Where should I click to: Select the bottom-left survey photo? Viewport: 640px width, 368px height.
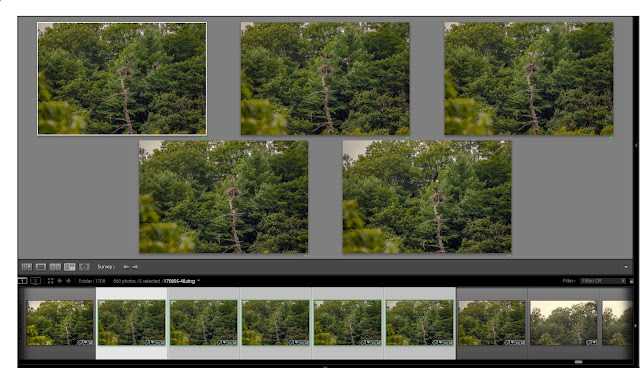[223, 197]
